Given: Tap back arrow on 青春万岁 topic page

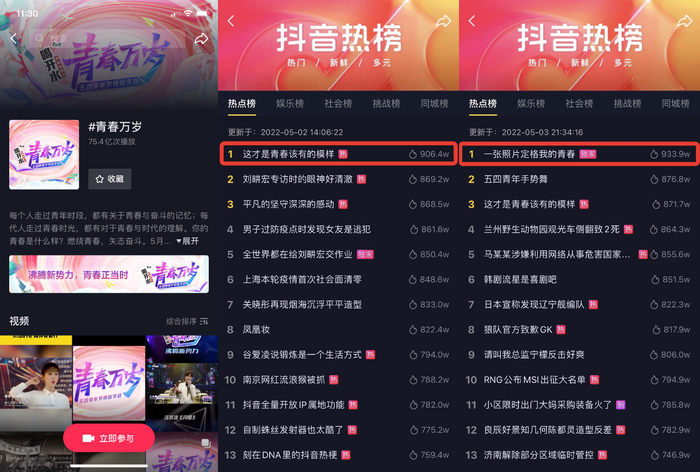Looking at the screenshot, I should tap(14, 39).
